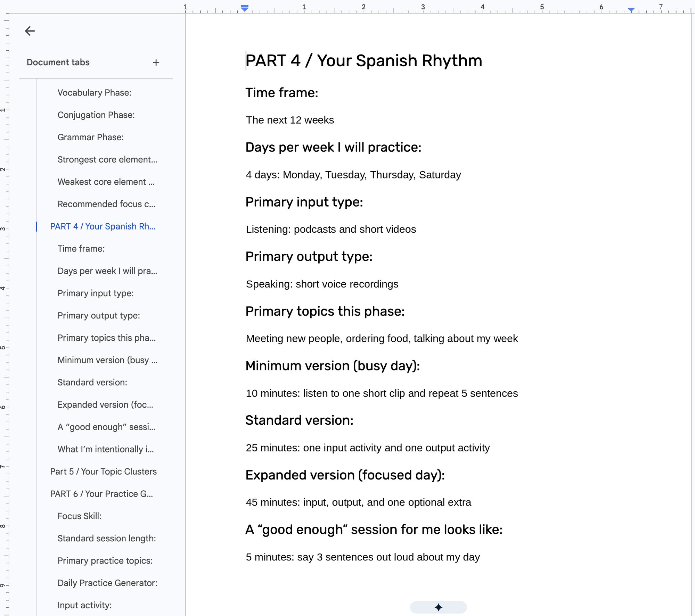The height and width of the screenshot is (616, 695).
Task: Go to Vocabulary Phase: in outline
Action: (95, 93)
